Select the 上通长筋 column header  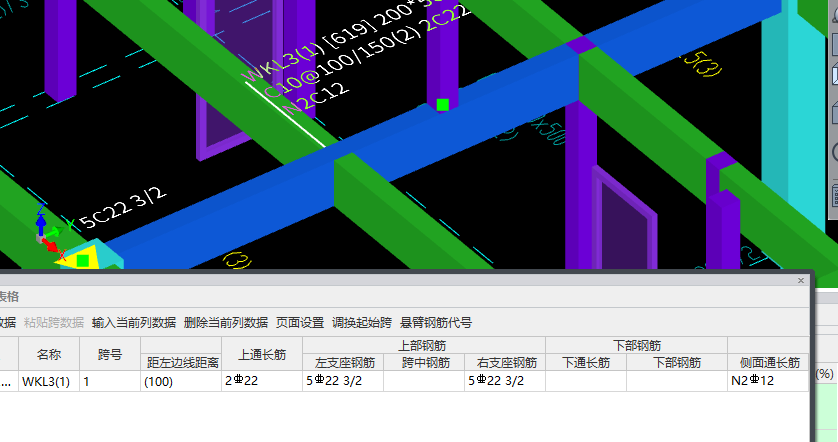tap(262, 354)
